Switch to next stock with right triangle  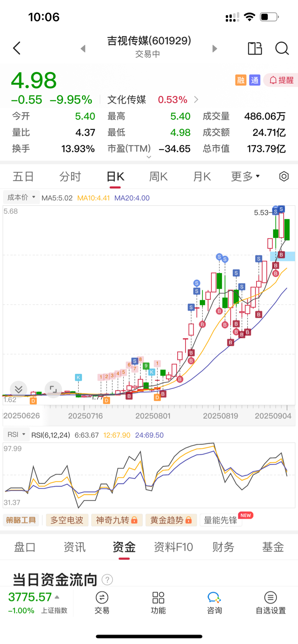tap(215, 49)
